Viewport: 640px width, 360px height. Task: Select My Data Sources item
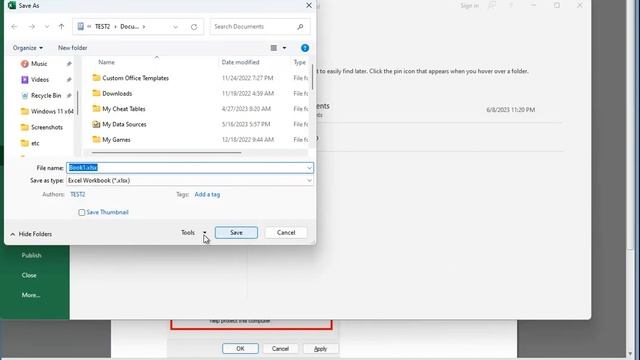(124, 124)
